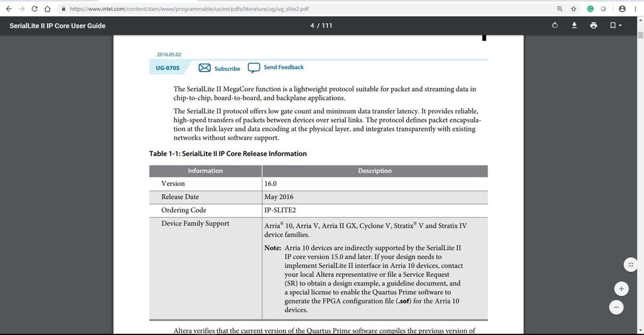Click the fit-to-page button
This screenshot has width=644, height=335.
631,264
